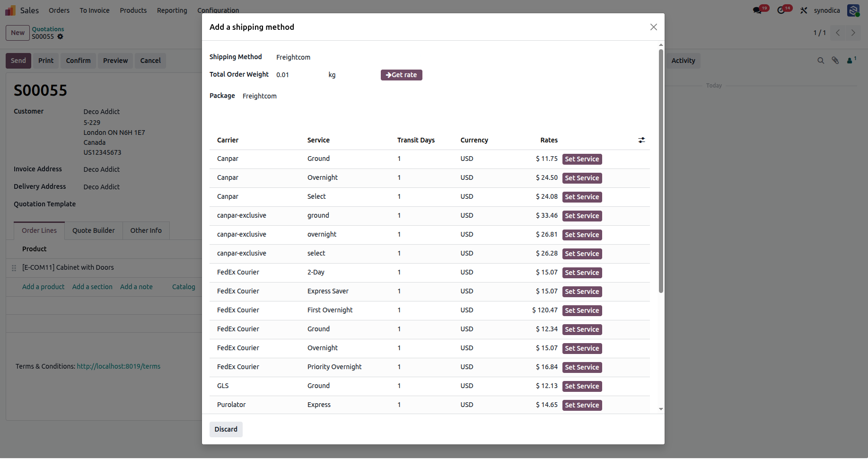Open the terms and conditions URL

coord(119,366)
